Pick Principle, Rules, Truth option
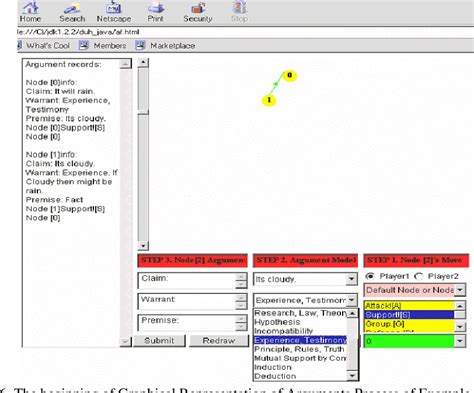The height and width of the screenshot is (393, 474). tap(300, 349)
